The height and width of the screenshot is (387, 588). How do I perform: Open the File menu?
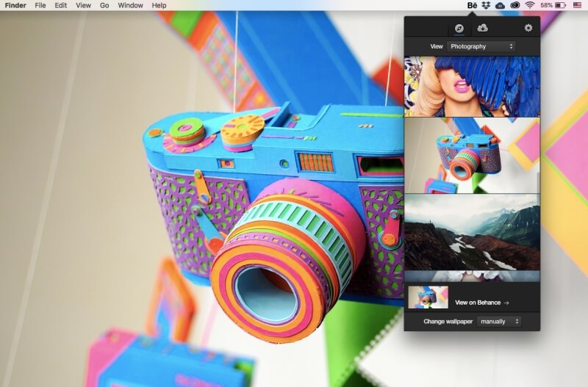(40, 5)
